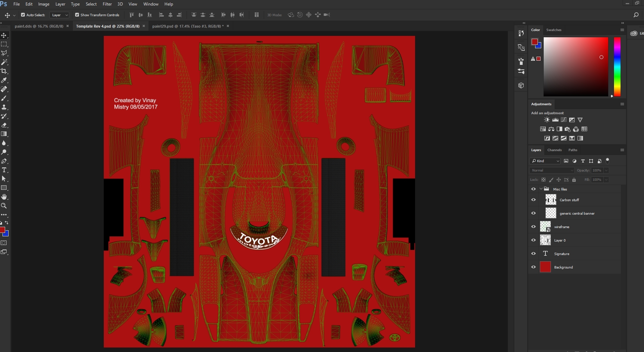The image size is (644, 352).
Task: Click in the color picker field
Action: (576, 67)
